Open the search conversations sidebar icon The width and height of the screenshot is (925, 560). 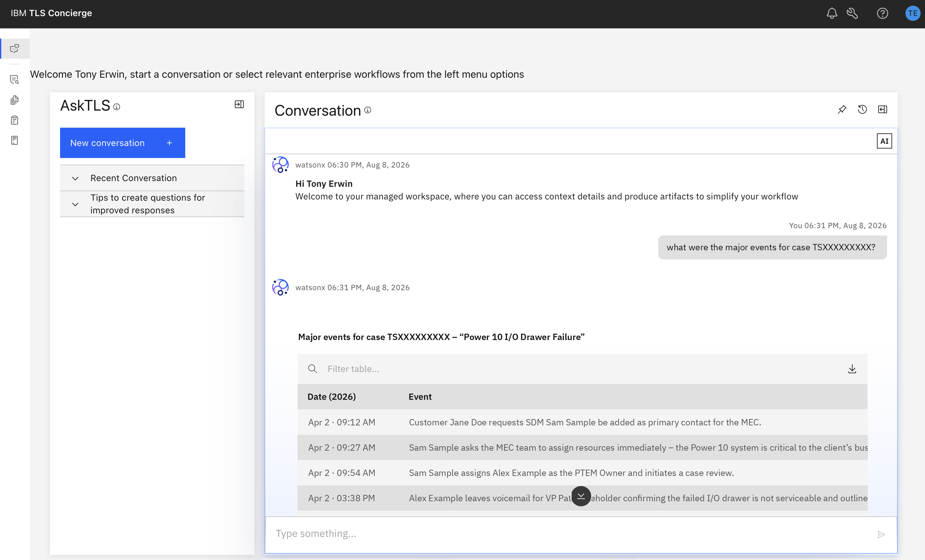[x=15, y=80]
